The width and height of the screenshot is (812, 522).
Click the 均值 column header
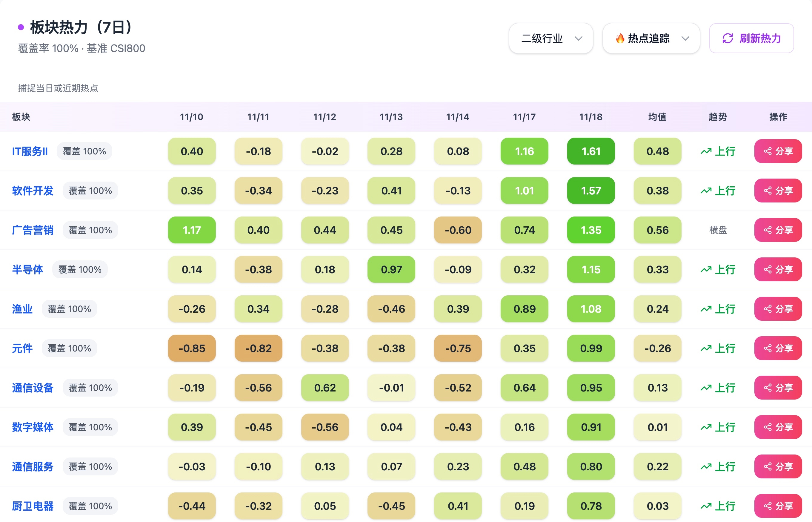(x=657, y=117)
